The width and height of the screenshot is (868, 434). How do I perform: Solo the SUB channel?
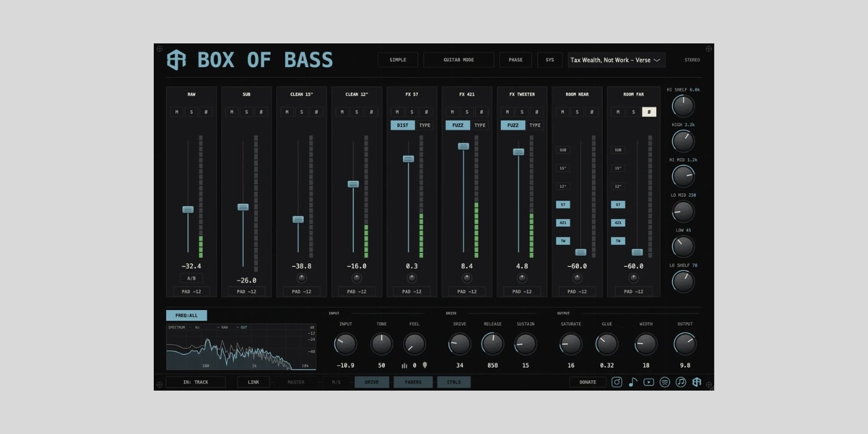point(246,112)
